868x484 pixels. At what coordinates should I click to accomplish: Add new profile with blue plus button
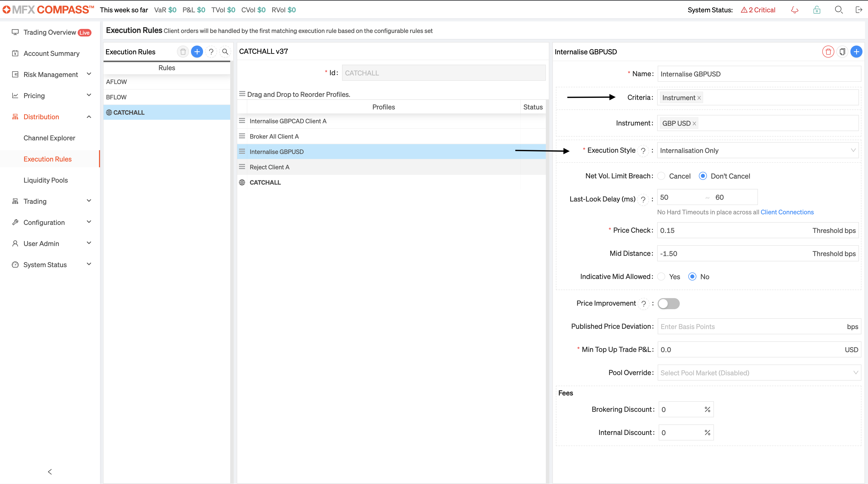[x=856, y=52]
